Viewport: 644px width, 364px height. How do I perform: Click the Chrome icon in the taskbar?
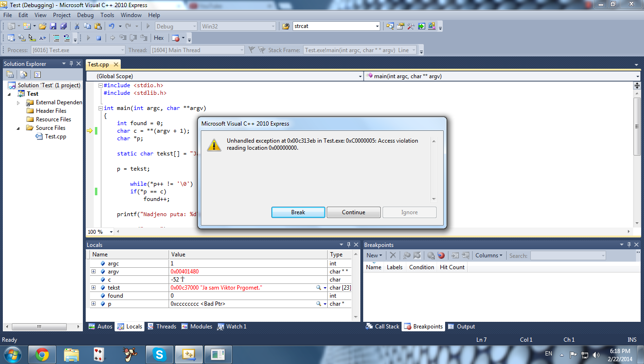click(42, 354)
